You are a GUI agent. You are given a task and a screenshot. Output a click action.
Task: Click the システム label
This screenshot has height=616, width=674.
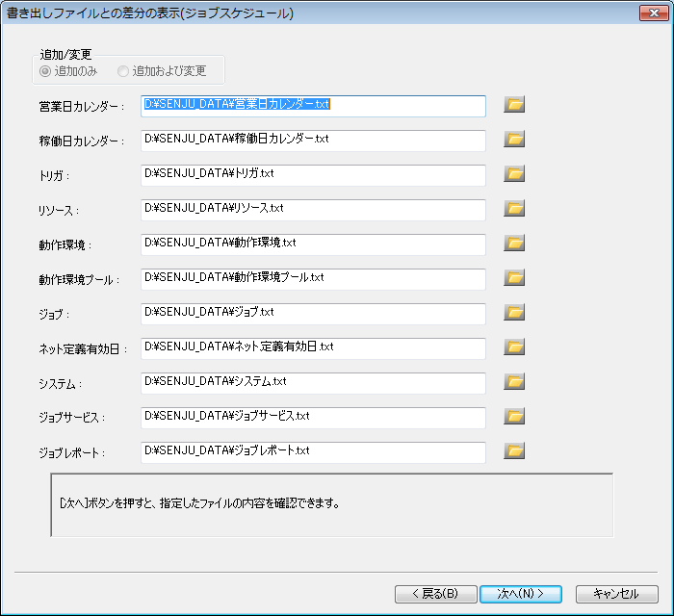click(60, 384)
